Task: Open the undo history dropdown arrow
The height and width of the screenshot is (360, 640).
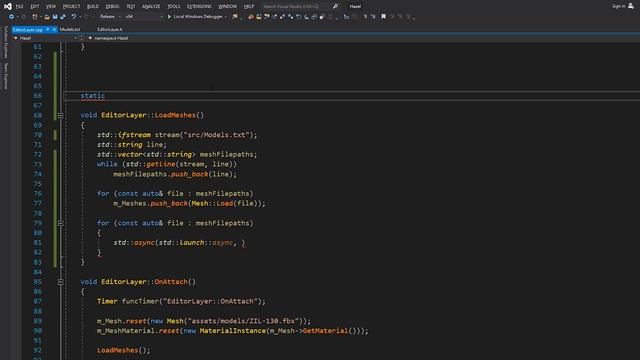Action: (x=80, y=17)
